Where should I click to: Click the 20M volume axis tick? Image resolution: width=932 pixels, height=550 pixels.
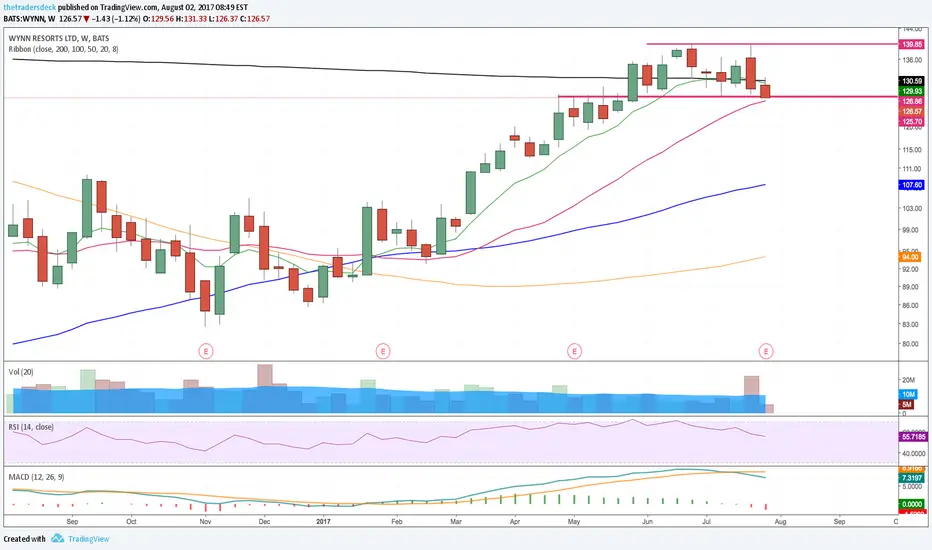[908, 380]
